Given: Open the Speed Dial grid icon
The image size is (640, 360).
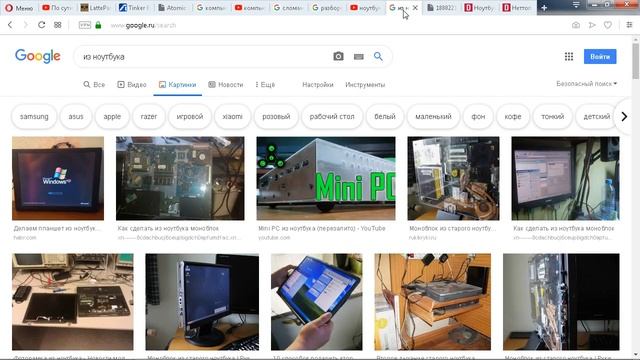Looking at the screenshot, I should (58, 25).
